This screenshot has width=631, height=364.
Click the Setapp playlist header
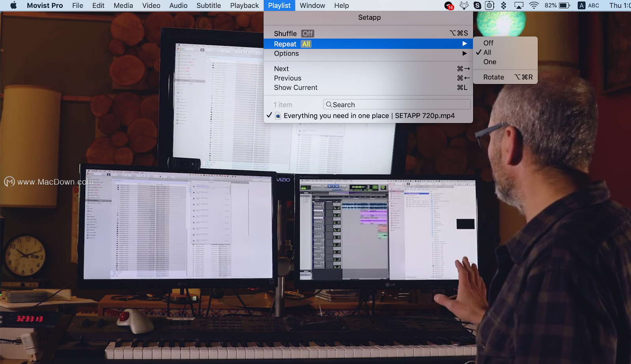point(369,17)
